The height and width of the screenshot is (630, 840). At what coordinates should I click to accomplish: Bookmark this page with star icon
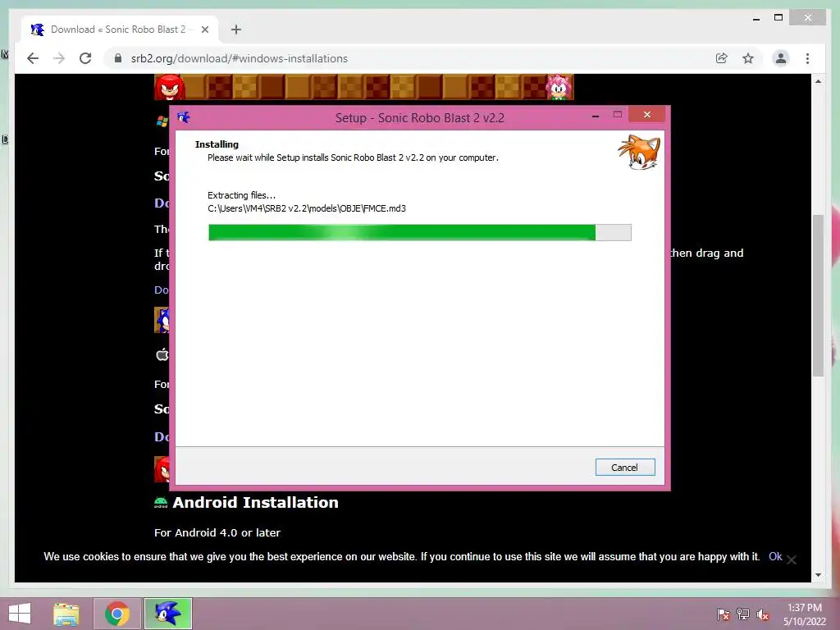coord(748,58)
